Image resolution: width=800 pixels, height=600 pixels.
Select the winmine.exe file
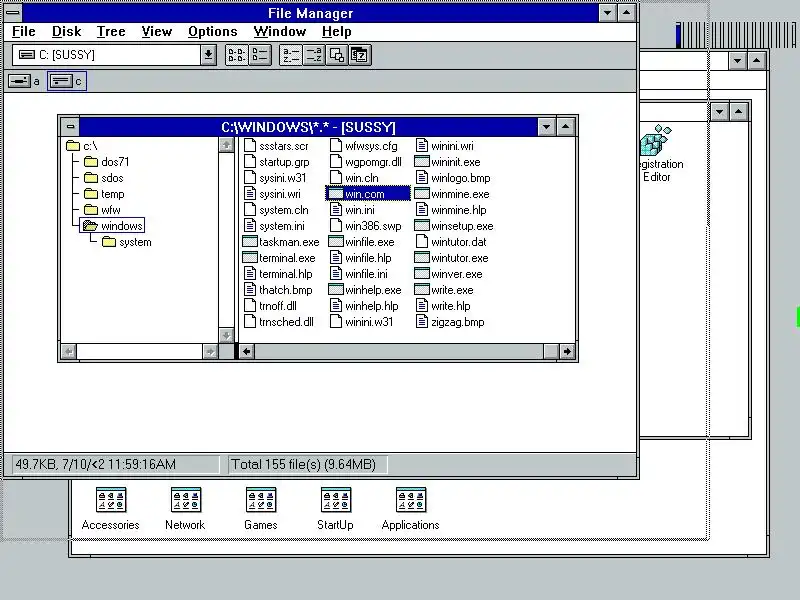[452, 194]
